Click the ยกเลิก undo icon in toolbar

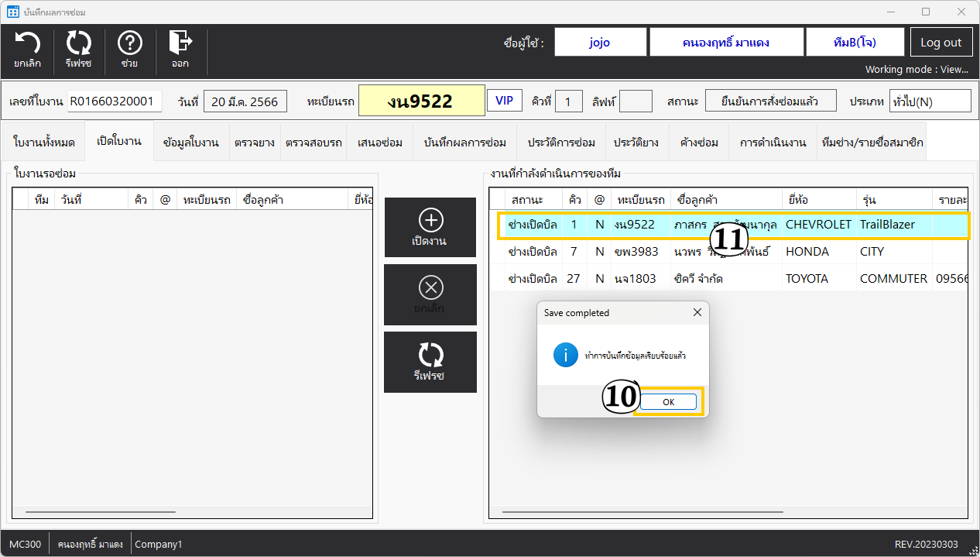[28, 50]
